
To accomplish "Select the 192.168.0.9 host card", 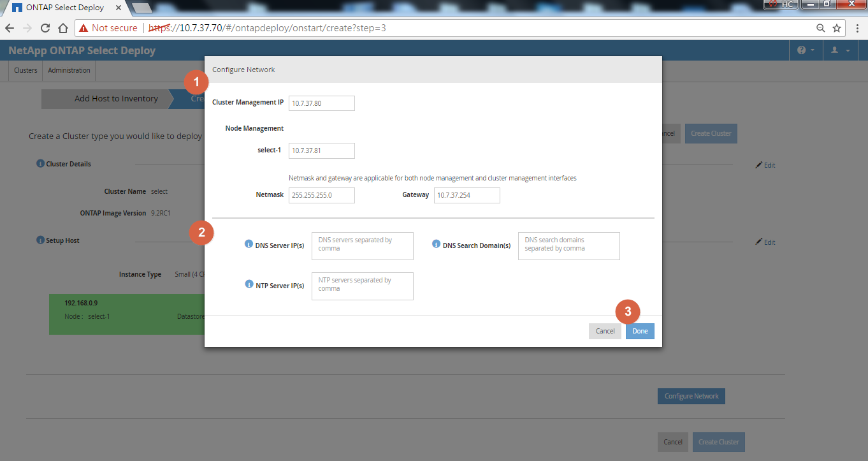I will click(x=127, y=314).
